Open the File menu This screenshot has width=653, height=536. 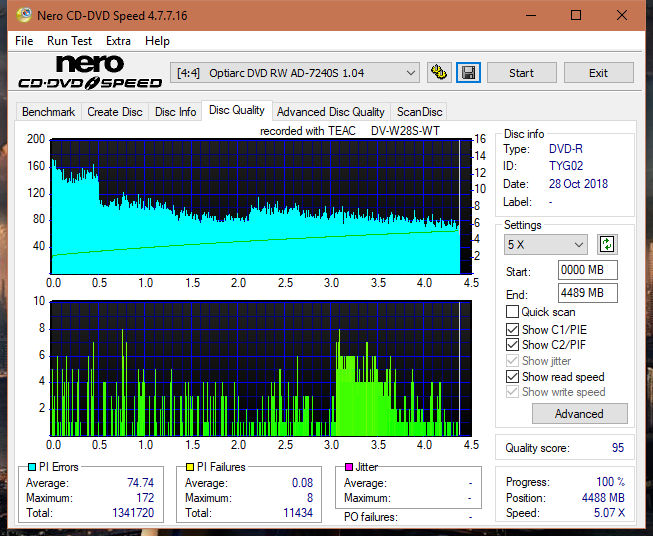pos(24,41)
